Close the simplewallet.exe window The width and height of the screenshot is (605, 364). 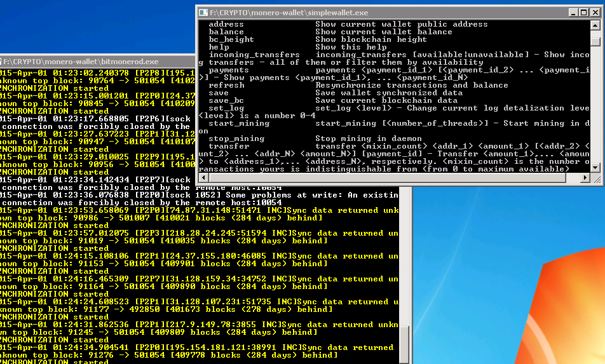click(595, 13)
